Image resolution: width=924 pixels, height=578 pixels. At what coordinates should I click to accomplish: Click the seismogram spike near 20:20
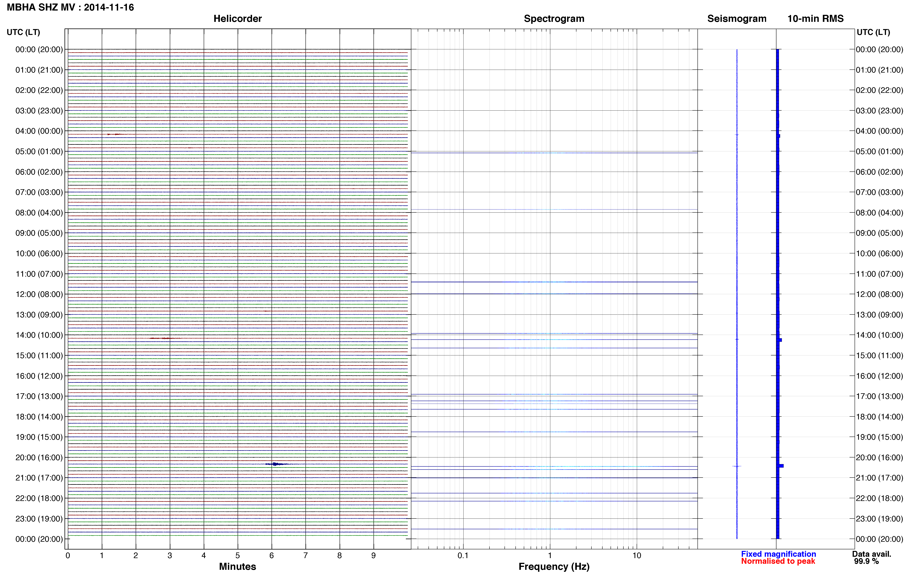pos(736,466)
